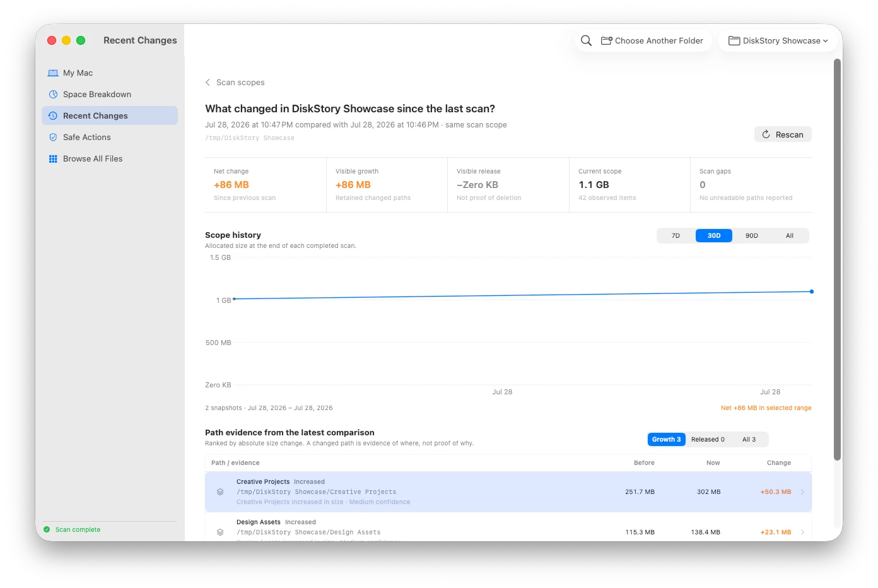Click the Path / evidence column header

tap(235, 463)
